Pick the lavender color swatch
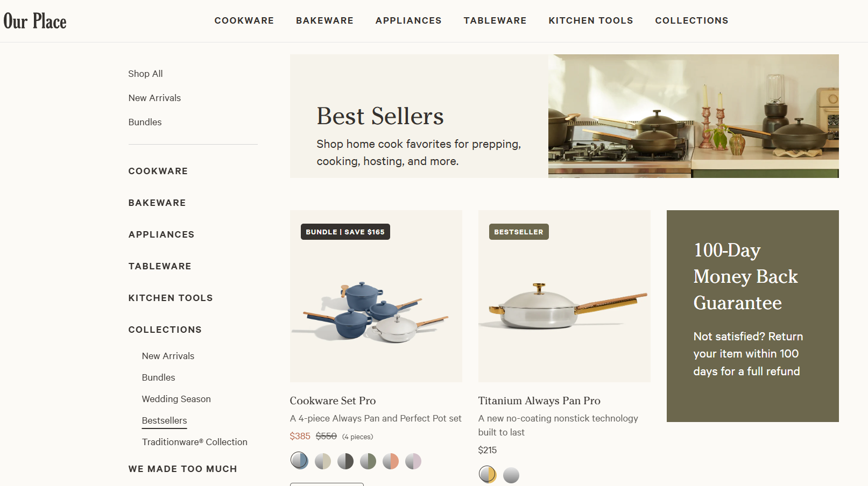 [413, 461]
